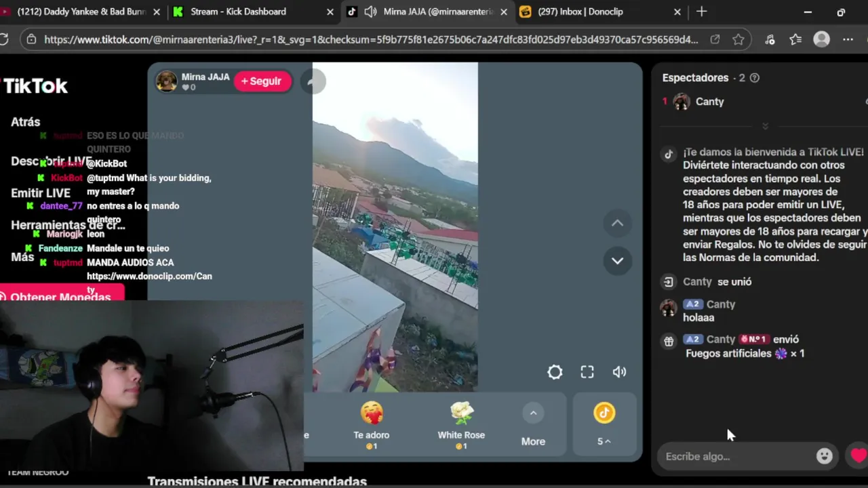This screenshot has height=488, width=868.
Task: Click the share arrow icon
Action: [313, 81]
